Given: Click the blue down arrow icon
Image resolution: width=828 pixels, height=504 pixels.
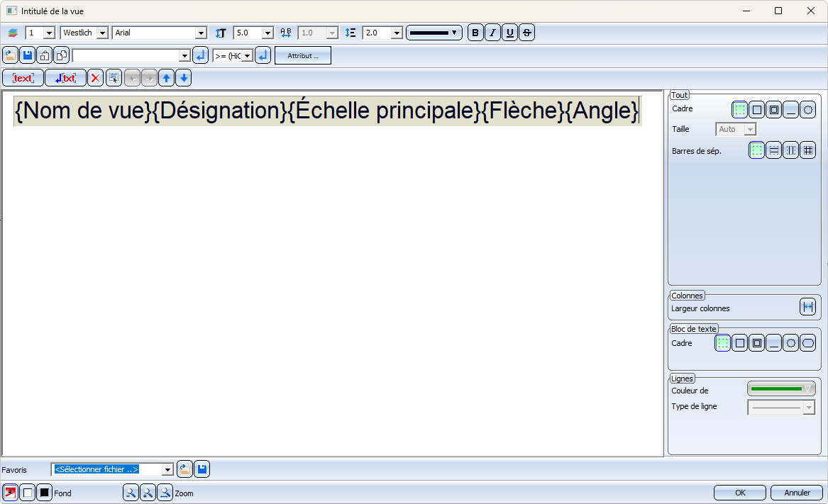Looking at the screenshot, I should (x=183, y=78).
